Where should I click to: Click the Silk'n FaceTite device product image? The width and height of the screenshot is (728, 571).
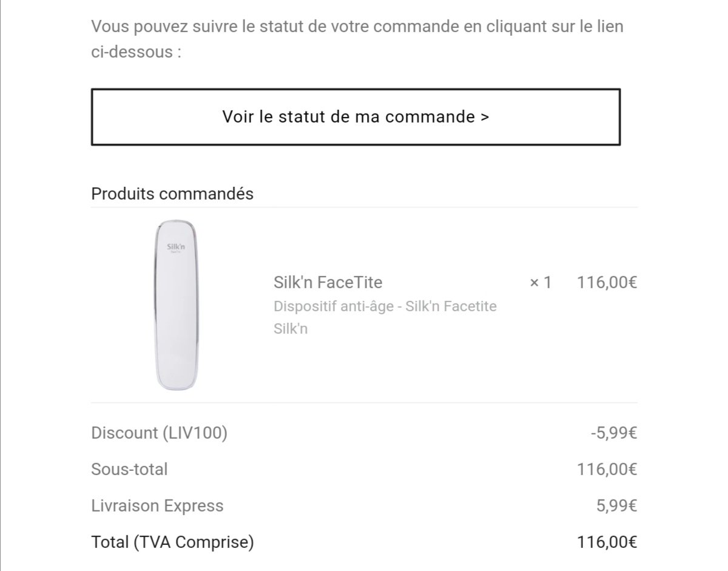(x=176, y=305)
